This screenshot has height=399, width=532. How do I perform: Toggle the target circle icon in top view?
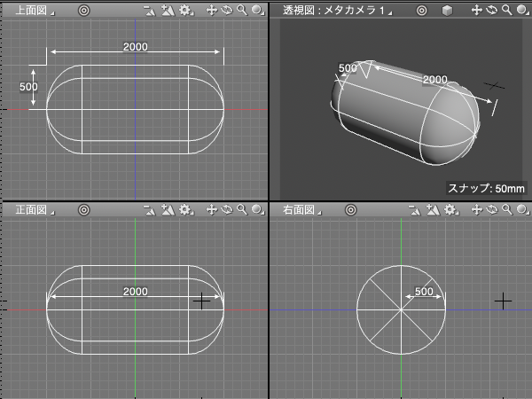click(x=83, y=11)
